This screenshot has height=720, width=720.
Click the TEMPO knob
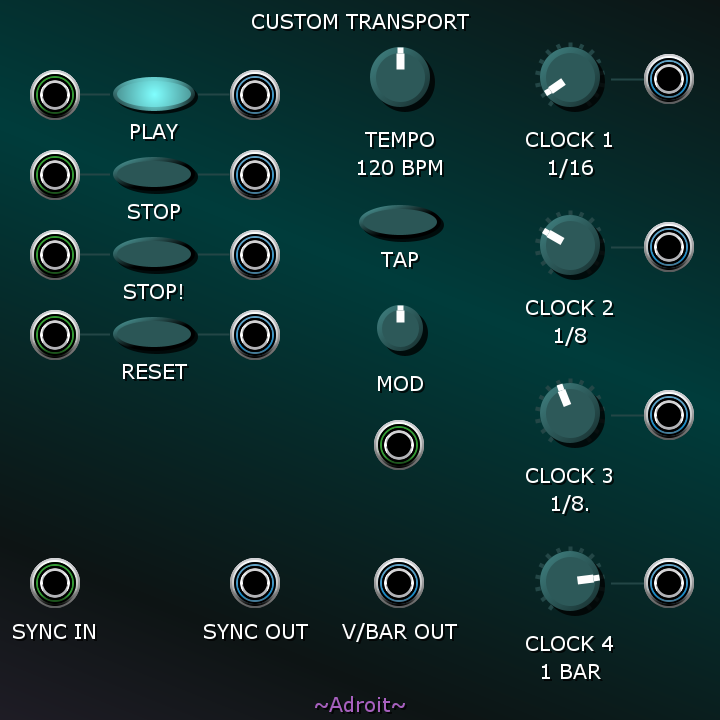[401, 78]
